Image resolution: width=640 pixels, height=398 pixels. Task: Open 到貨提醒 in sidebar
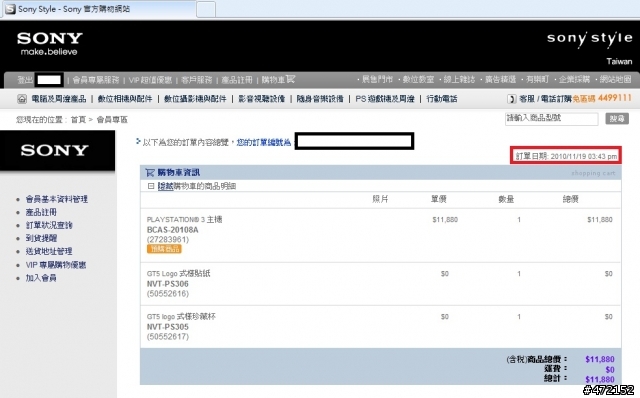pyautogui.click(x=41, y=238)
